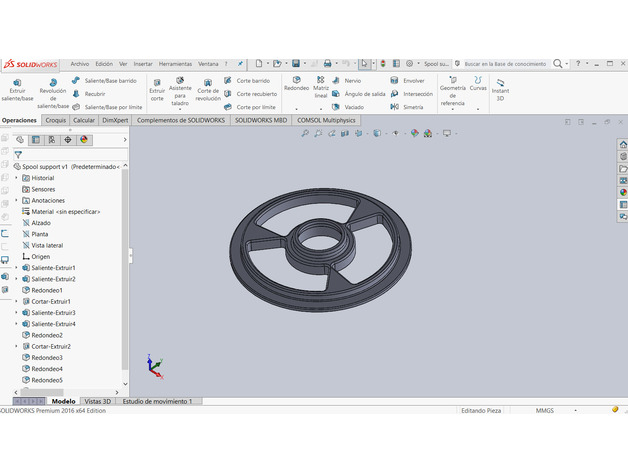Expand the Historial tree node

(x=16, y=178)
